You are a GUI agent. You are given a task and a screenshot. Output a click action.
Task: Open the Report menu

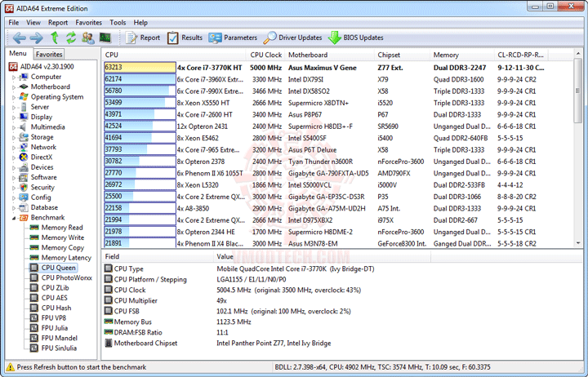click(x=58, y=23)
